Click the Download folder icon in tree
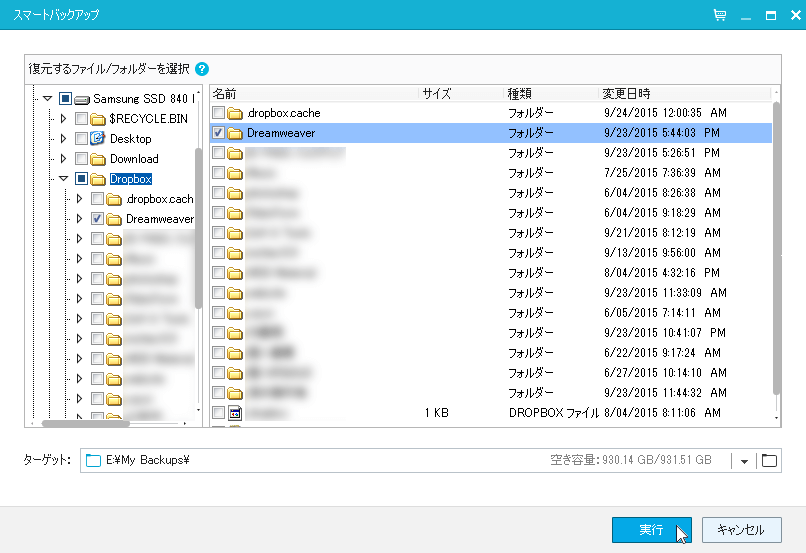This screenshot has width=806, height=553. [x=98, y=159]
